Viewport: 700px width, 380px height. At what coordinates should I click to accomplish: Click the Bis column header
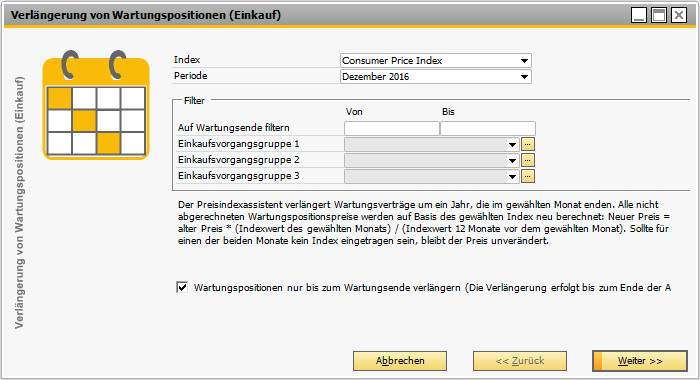pyautogui.click(x=448, y=112)
